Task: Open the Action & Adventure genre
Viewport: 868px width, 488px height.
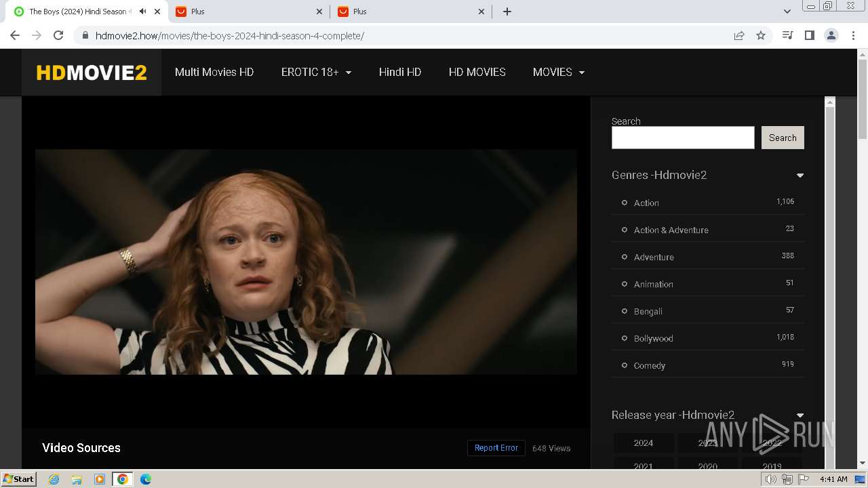Action: (x=671, y=230)
